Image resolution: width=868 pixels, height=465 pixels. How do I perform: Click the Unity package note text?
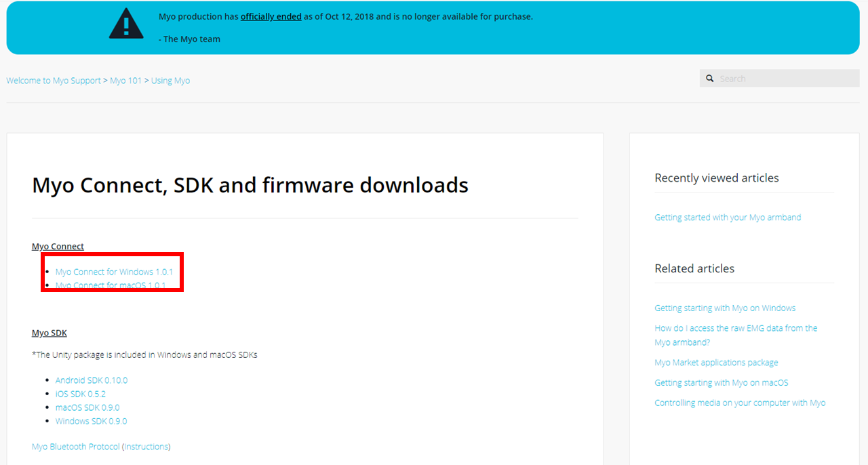pyautogui.click(x=144, y=355)
